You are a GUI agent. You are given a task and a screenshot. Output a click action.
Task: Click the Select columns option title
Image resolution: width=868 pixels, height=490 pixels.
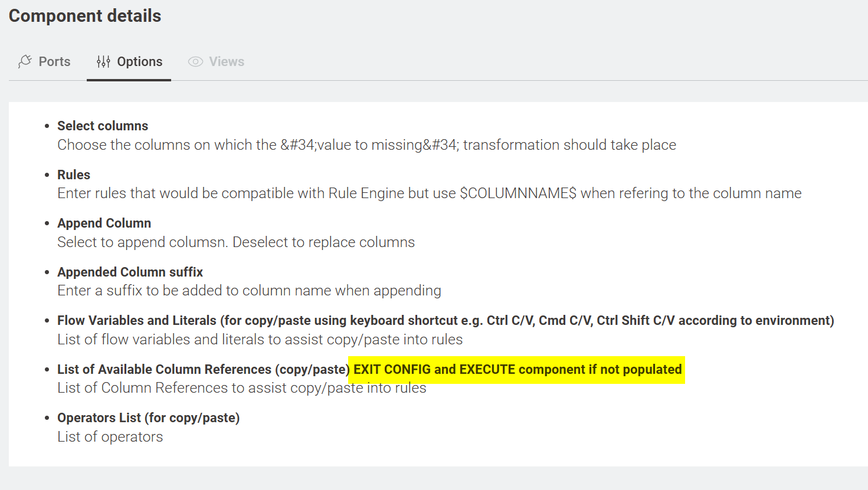coord(103,126)
